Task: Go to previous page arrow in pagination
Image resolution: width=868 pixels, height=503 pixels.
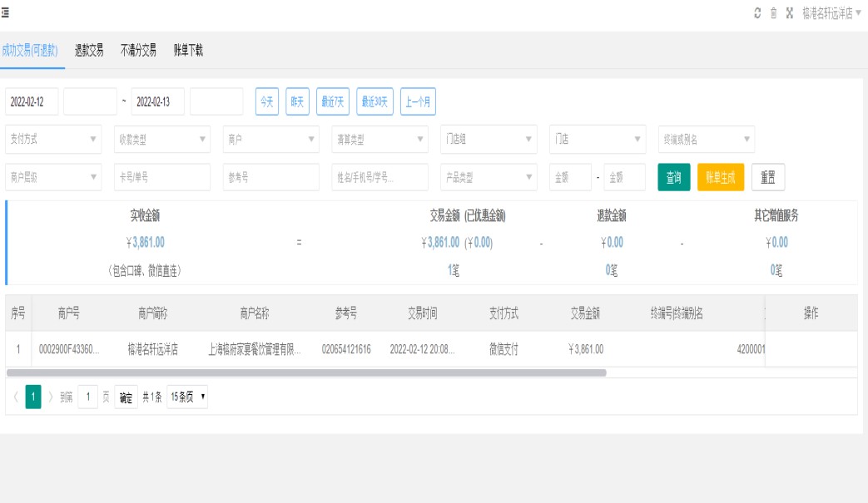Action: (x=14, y=397)
